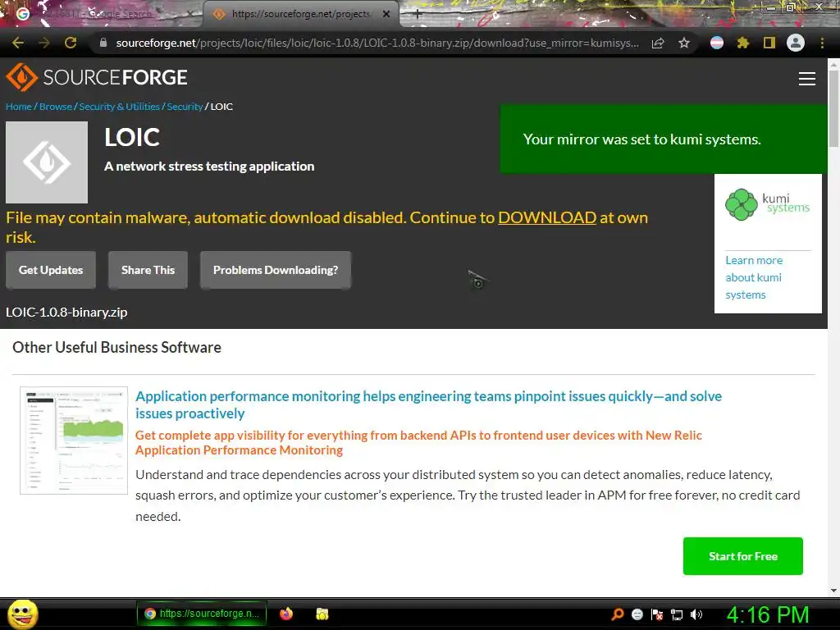
Task: Click the scrollbar down arrow
Action: [833, 591]
